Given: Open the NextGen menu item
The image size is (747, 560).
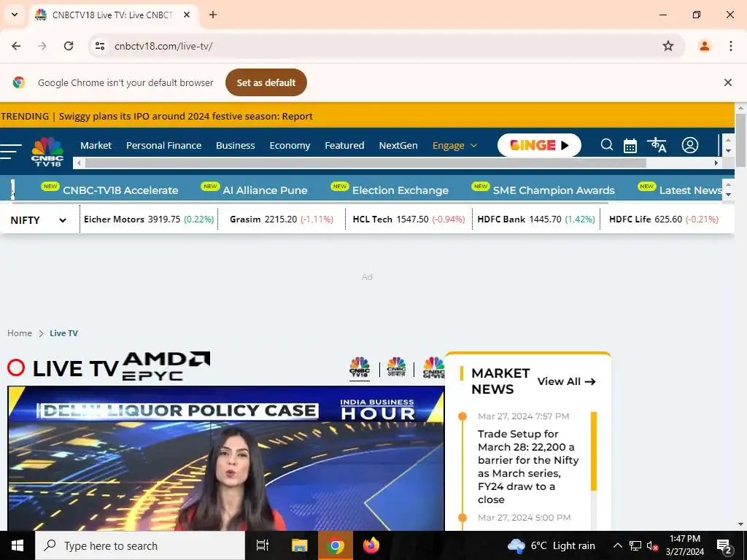Looking at the screenshot, I should tap(398, 145).
